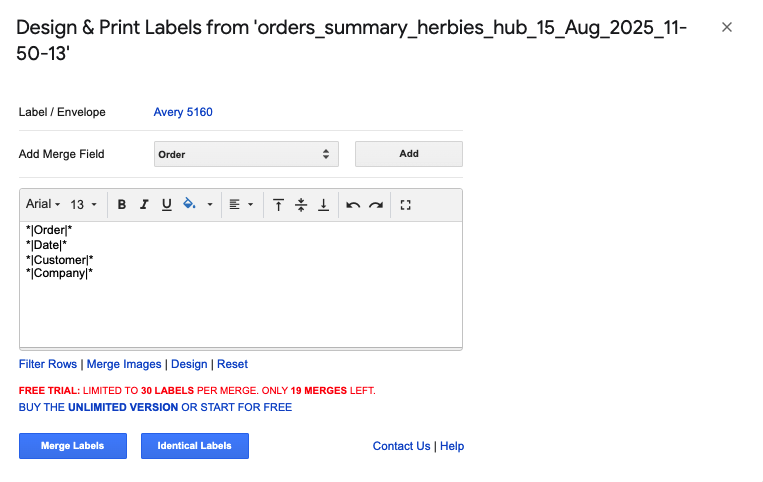This screenshot has height=482, width=763.
Task: Click the Merge Labels button
Action: coord(73,446)
